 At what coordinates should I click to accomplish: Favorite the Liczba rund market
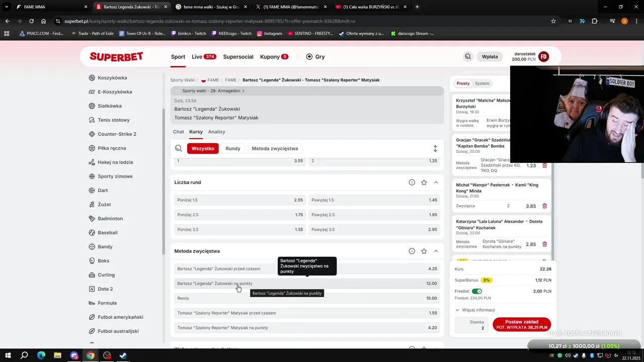(x=424, y=183)
